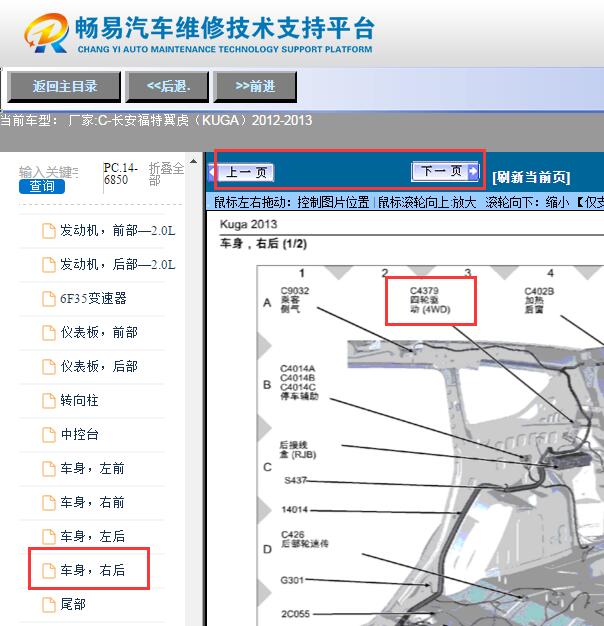The image size is (604, 626).
Task: Click document icon beside 仪表板，后部
Action: (49, 366)
